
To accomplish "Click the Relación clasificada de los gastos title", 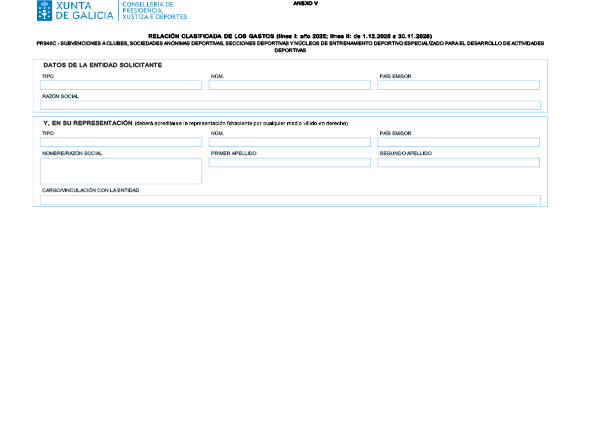I will pos(290,36).
